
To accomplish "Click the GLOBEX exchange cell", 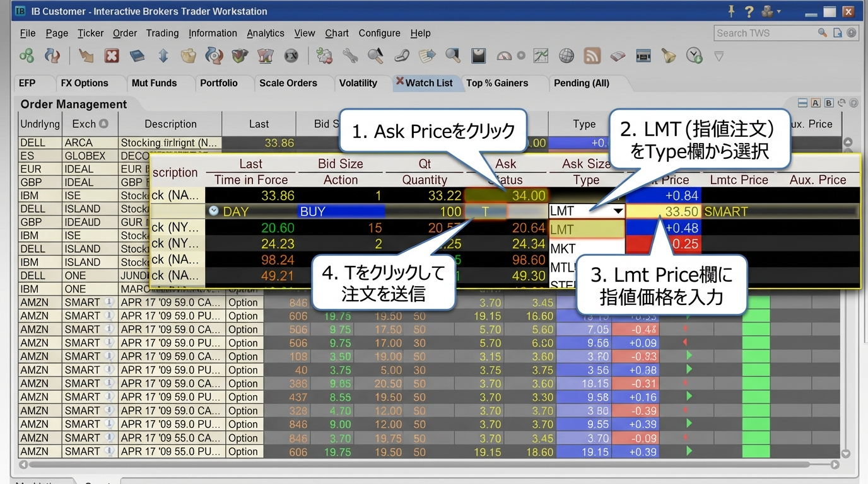I will point(90,156).
